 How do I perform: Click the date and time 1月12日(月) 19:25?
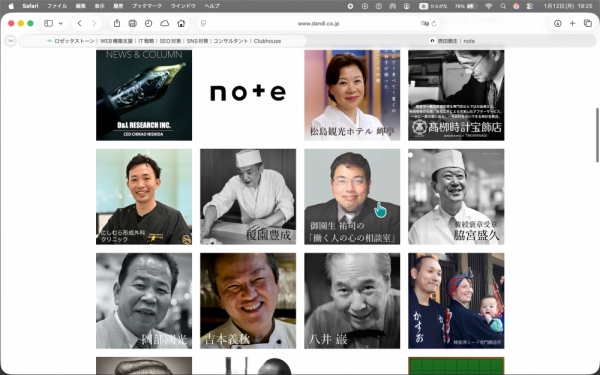(x=568, y=6)
